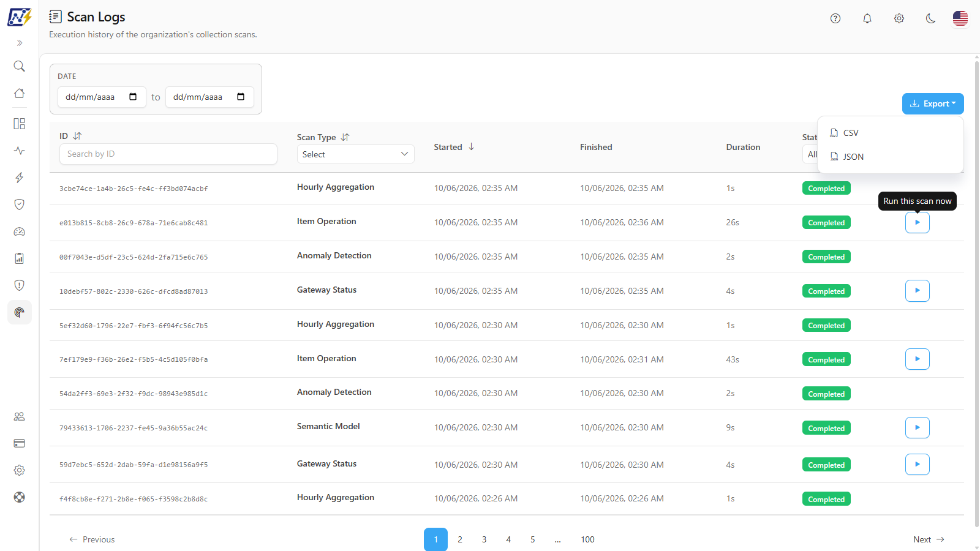The image size is (980, 551).
Task: Toggle dark mode with the moon icon
Action: [x=931, y=18]
